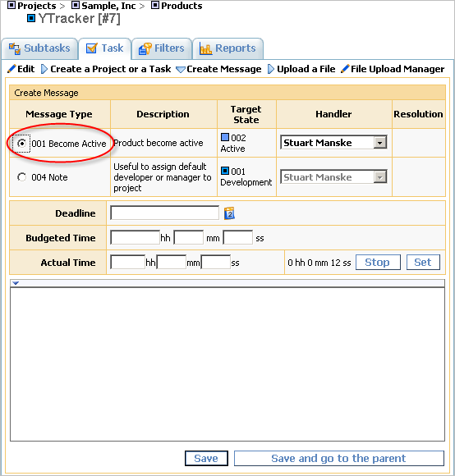The height and width of the screenshot is (476, 455).
Task: Switch to the Subtasks tab
Action: 39,48
